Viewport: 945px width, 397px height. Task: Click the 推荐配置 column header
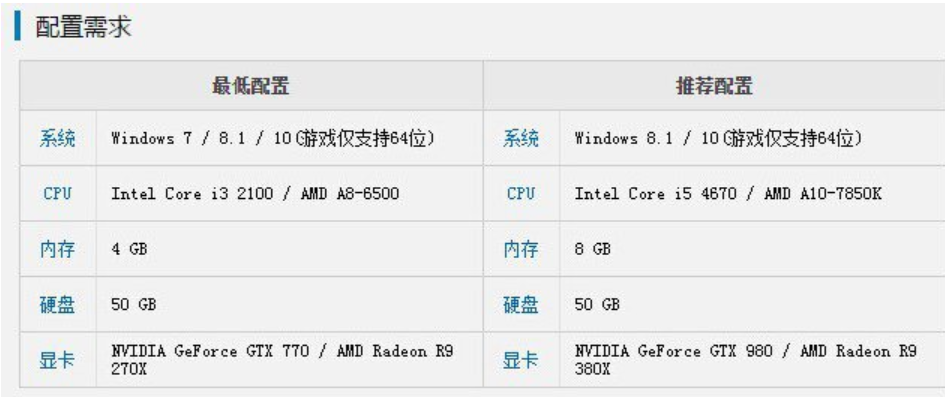click(x=714, y=86)
